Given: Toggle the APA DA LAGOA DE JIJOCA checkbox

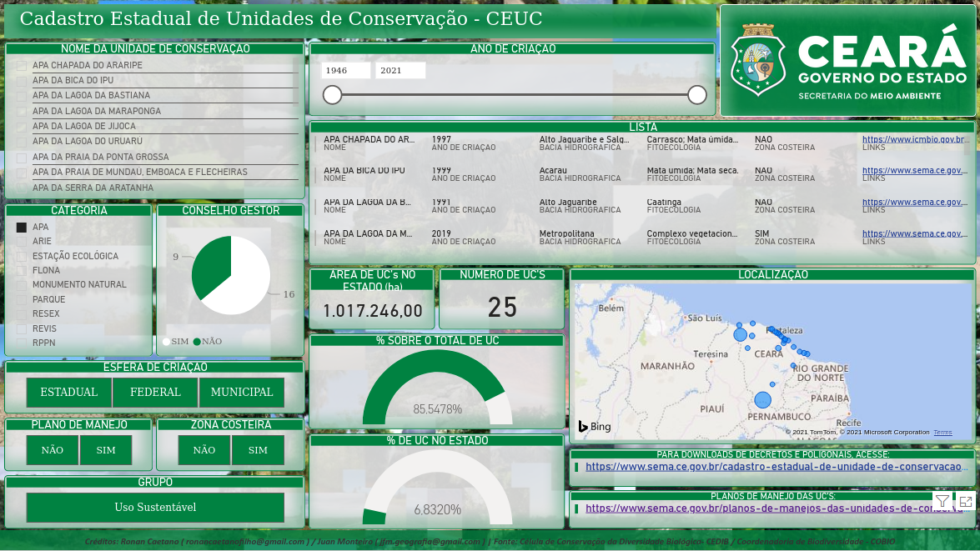Looking at the screenshot, I should click(22, 126).
